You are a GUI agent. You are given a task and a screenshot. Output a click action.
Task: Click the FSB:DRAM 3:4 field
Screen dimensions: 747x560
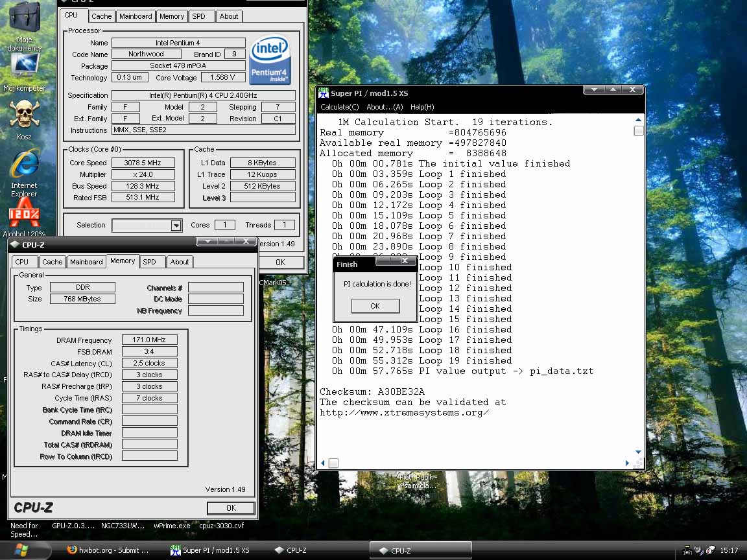[150, 351]
